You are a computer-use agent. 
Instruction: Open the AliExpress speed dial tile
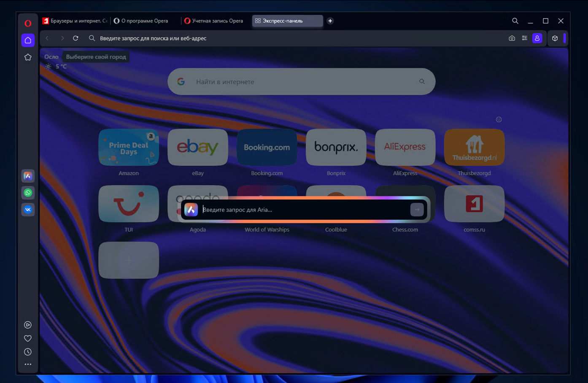(x=405, y=147)
